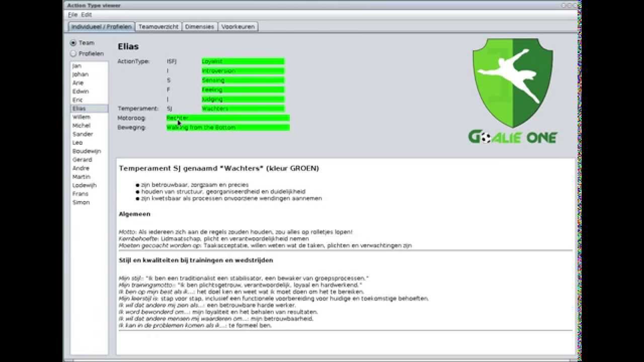Click the Elias profile heading
This screenshot has width=644, height=362.
[x=128, y=47]
